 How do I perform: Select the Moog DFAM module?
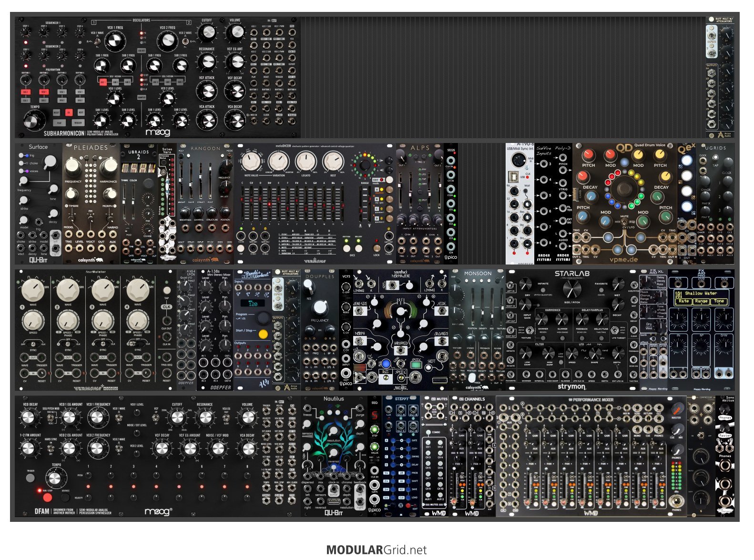pos(158,457)
